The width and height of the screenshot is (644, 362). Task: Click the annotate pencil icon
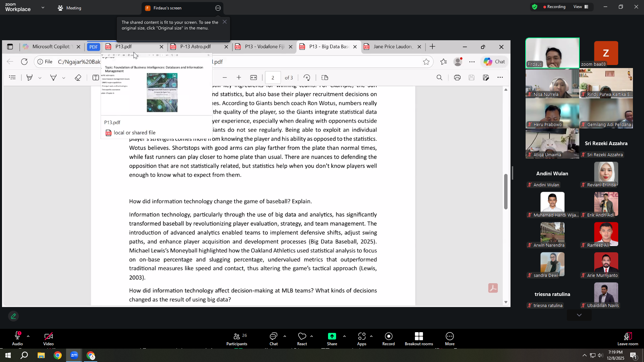tap(13, 316)
